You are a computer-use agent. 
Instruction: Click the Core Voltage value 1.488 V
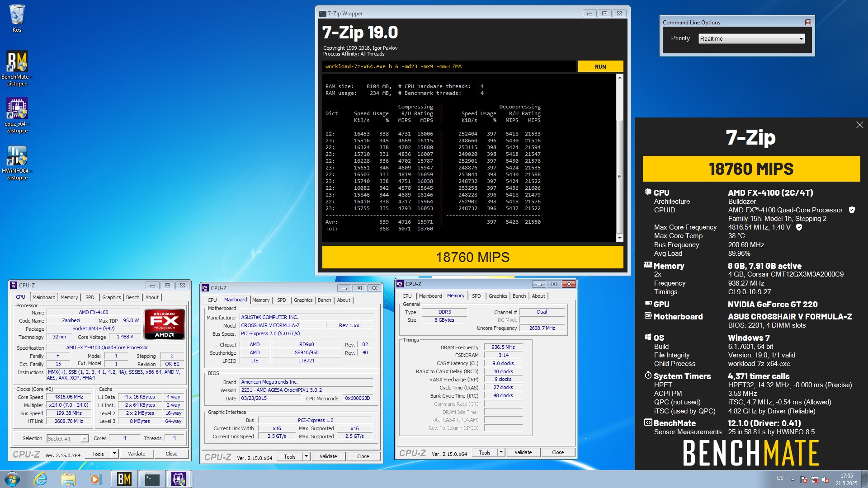(125, 337)
